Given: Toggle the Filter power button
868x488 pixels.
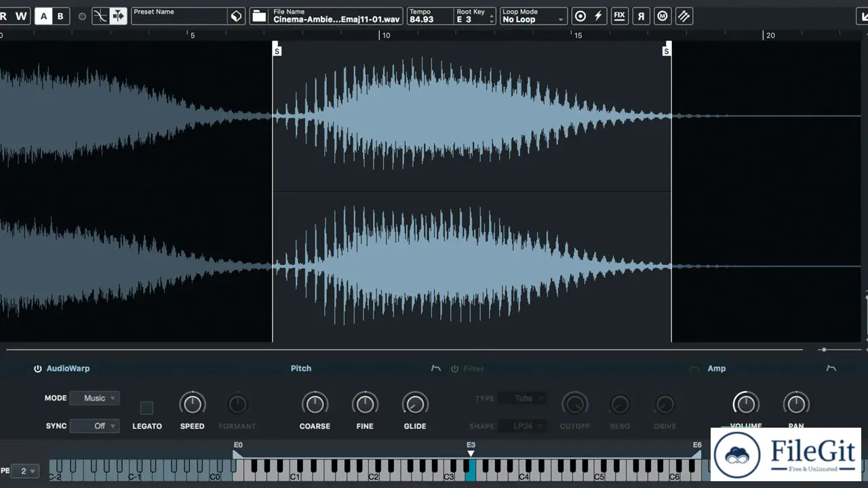Looking at the screenshot, I should pyautogui.click(x=455, y=369).
